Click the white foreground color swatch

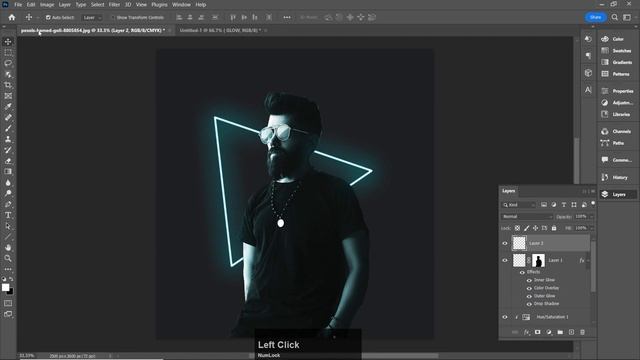coord(5,287)
